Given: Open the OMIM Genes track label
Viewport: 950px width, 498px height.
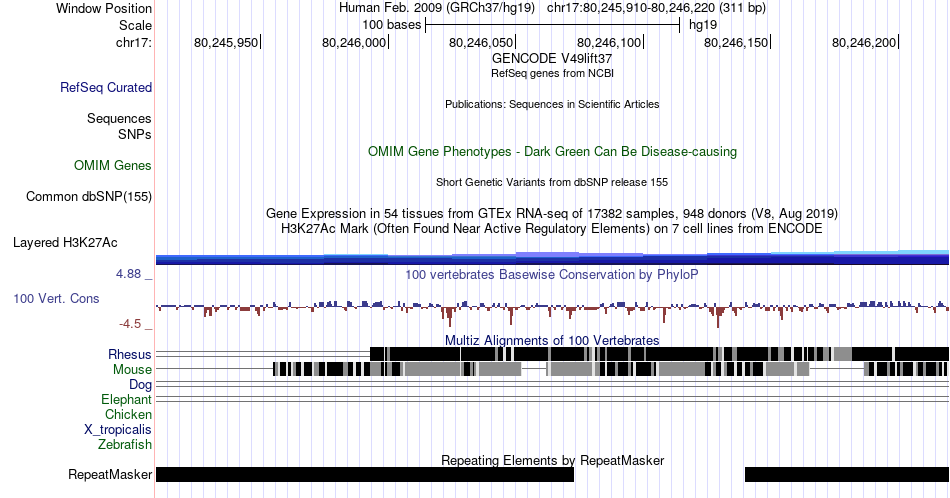Looking at the screenshot, I should pyautogui.click(x=113, y=165).
